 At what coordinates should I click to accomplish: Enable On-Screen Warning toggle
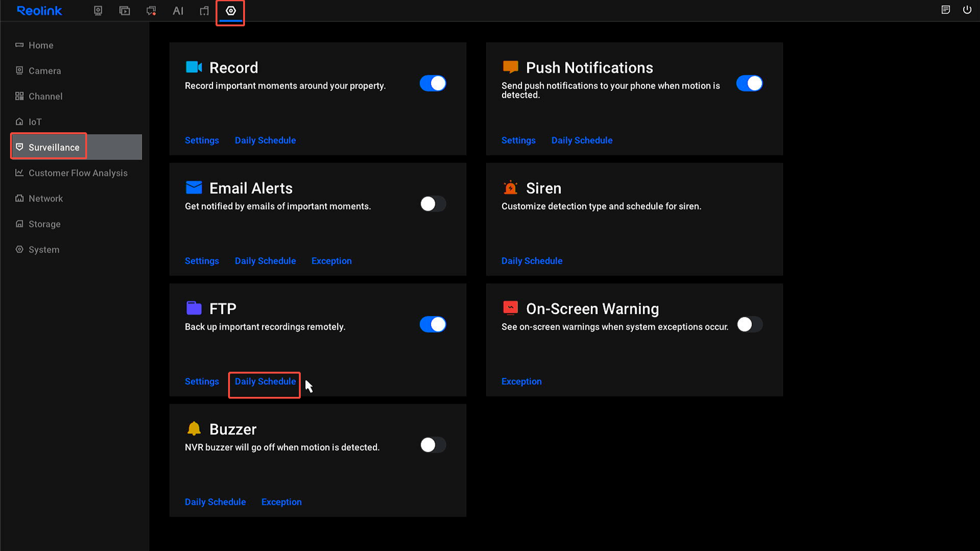tap(749, 325)
